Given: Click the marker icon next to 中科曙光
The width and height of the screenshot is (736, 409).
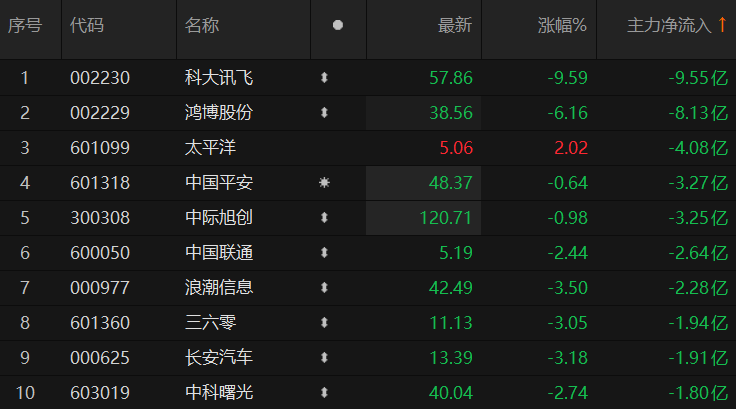Looking at the screenshot, I should (324, 393).
